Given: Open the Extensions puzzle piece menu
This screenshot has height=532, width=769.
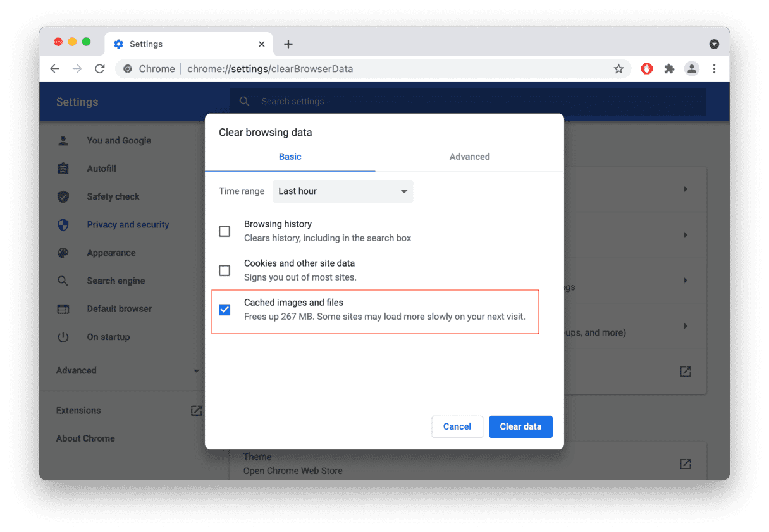Looking at the screenshot, I should click(669, 69).
